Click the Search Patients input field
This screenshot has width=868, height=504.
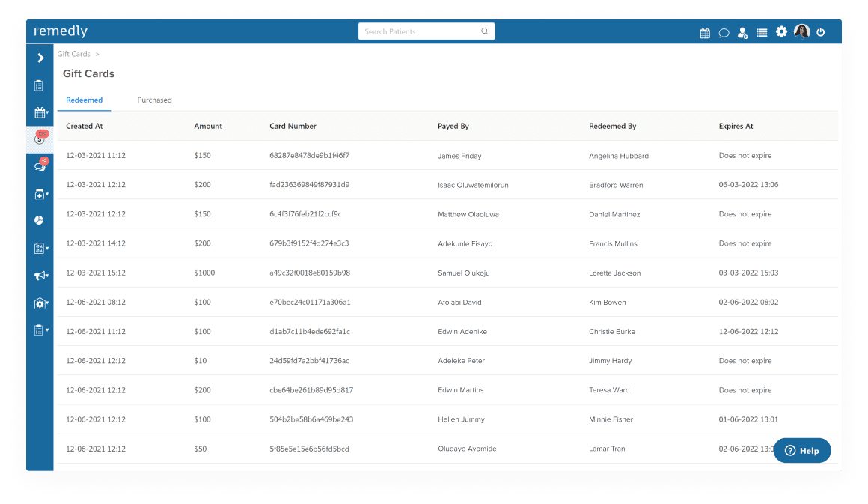coord(427,31)
